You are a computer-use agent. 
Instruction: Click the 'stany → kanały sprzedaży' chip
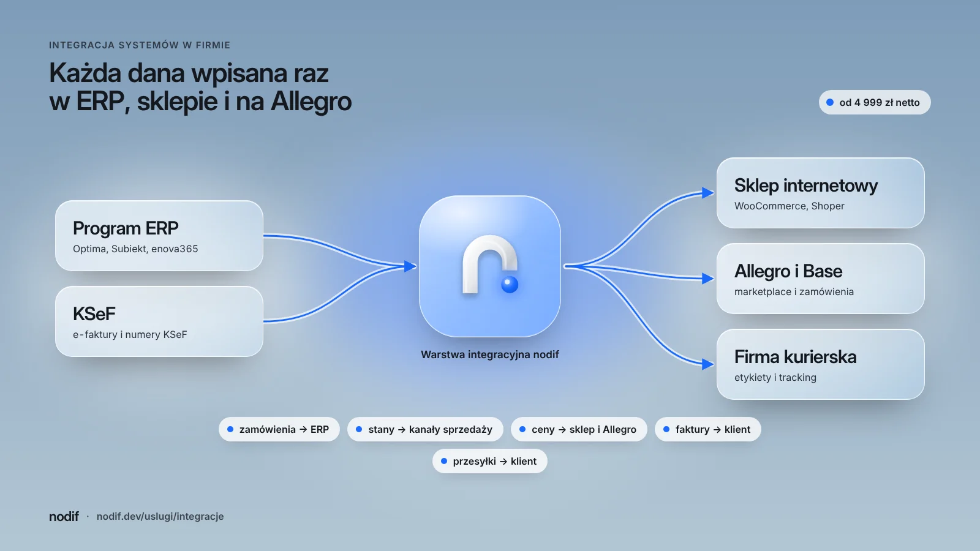tap(425, 429)
